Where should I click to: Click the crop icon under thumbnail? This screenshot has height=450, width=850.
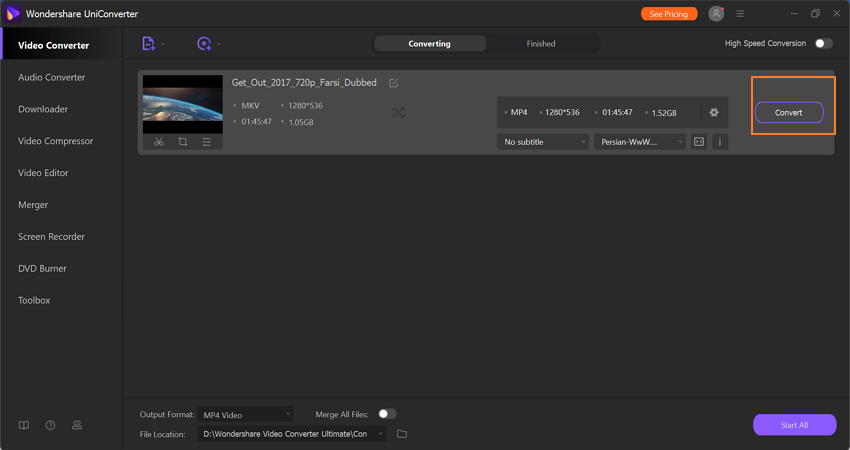point(183,142)
